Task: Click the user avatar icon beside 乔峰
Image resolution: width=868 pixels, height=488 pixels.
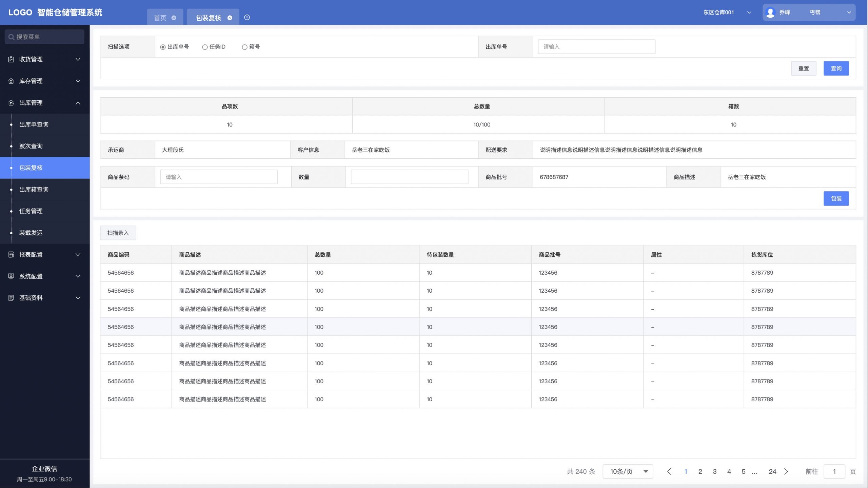Action: 770,13
